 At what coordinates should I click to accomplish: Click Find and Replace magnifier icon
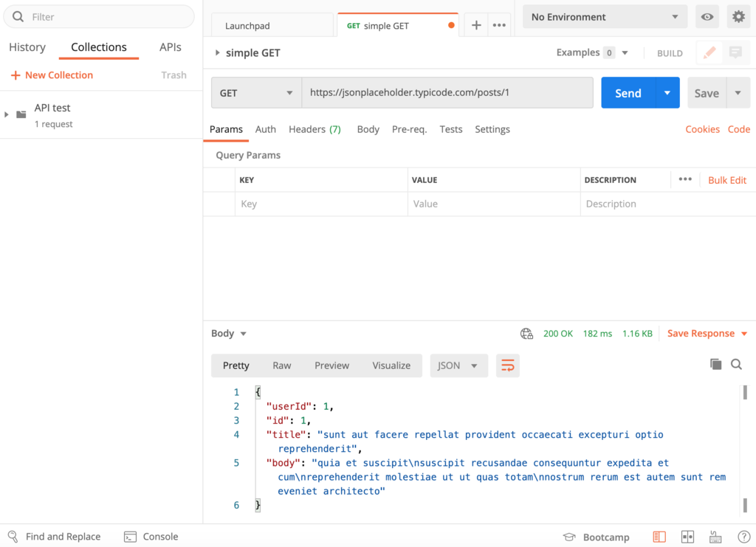pos(13,537)
